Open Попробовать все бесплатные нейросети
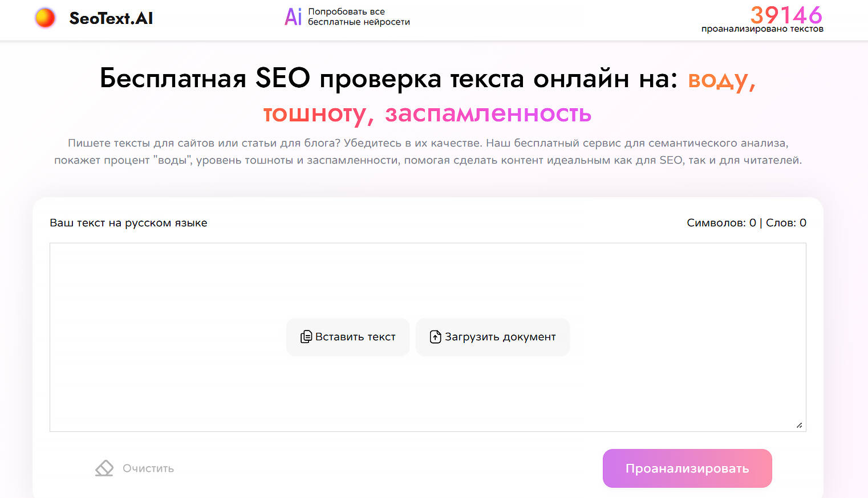This screenshot has width=868, height=498. tap(358, 16)
